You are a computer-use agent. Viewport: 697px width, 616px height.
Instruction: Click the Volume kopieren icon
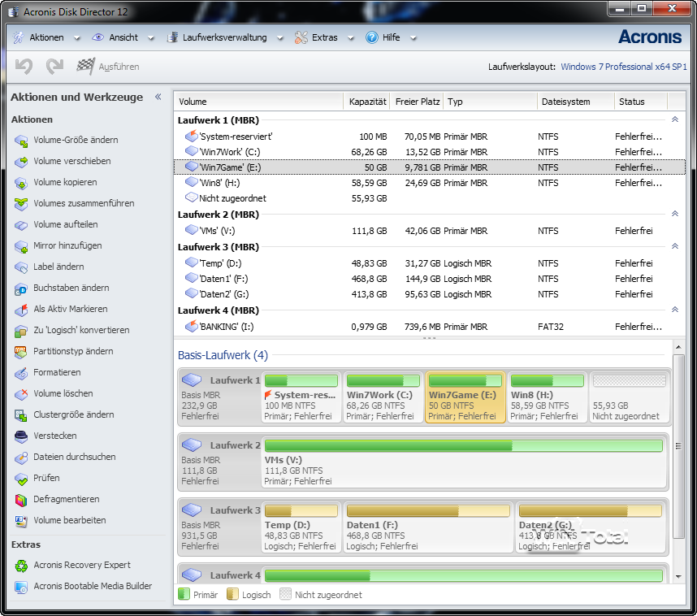[x=21, y=183]
